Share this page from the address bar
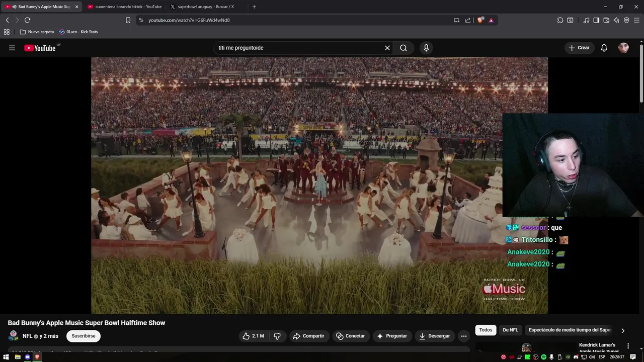Image resolution: width=644 pixels, height=362 pixels. (x=468, y=20)
